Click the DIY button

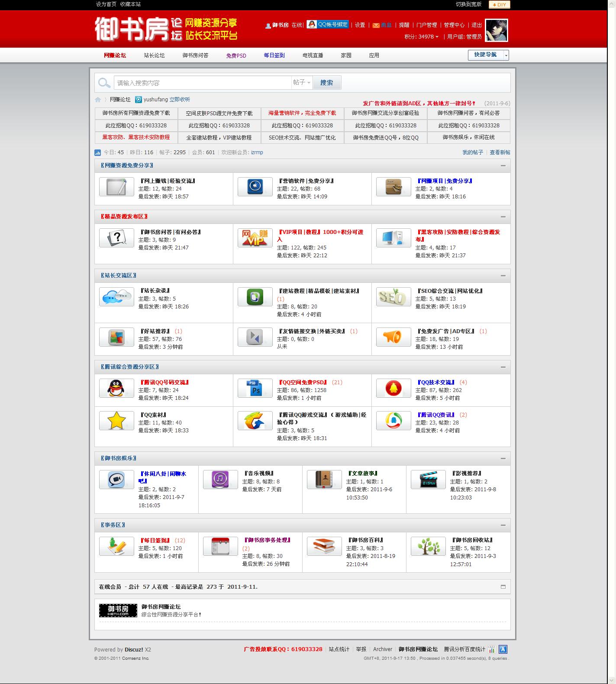tap(500, 4)
